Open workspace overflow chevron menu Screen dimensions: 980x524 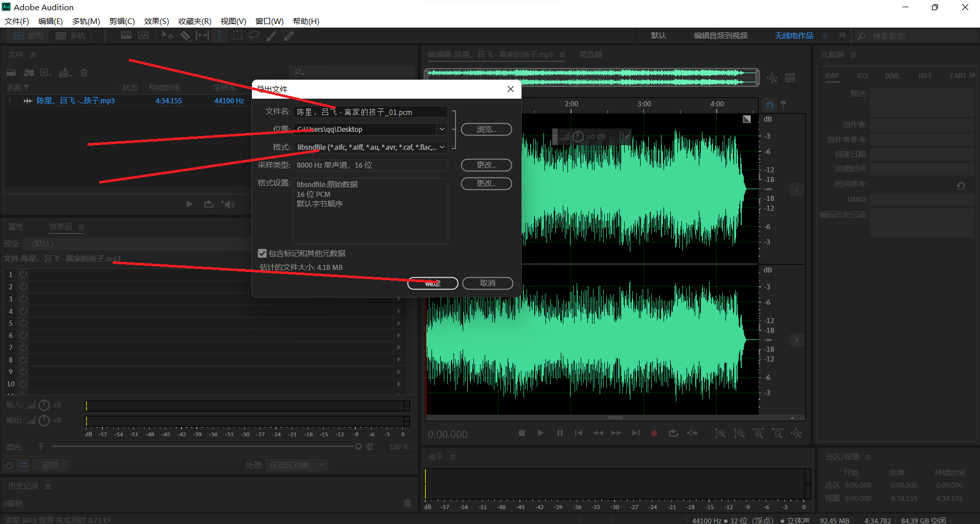(x=842, y=35)
